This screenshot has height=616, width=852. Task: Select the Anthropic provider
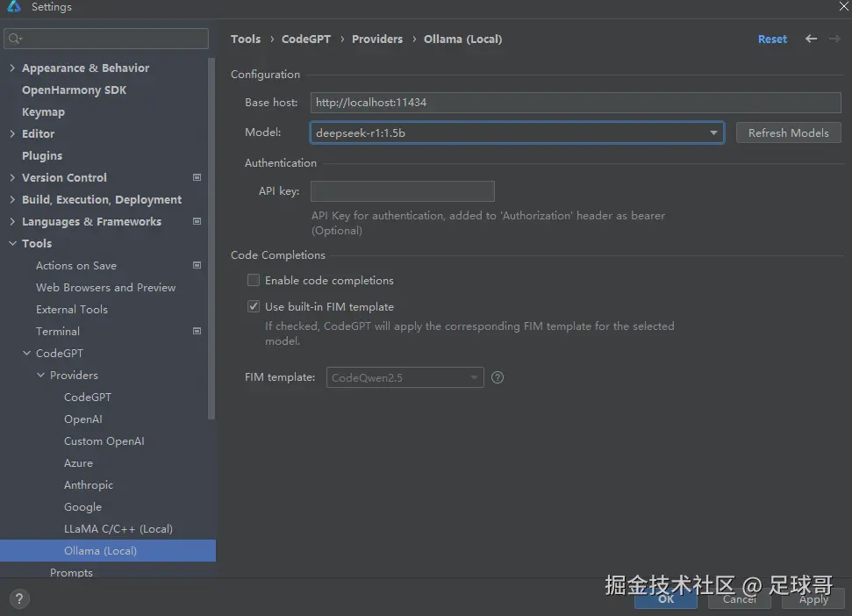pos(89,485)
